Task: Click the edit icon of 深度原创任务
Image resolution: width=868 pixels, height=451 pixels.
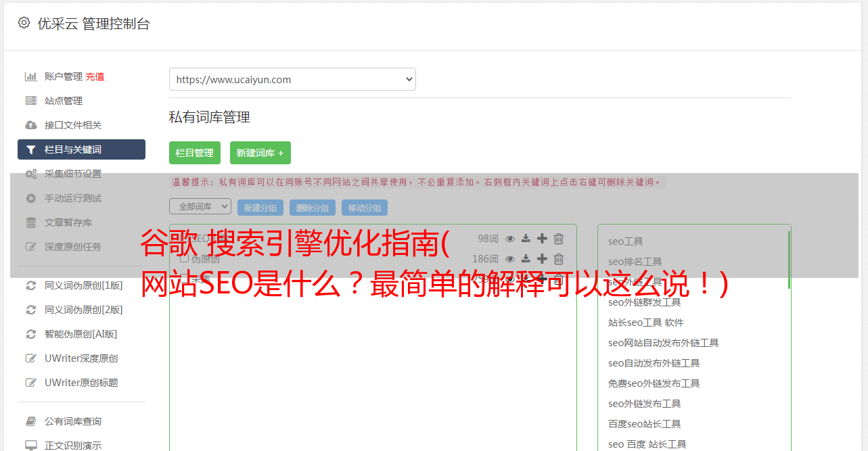Action: pos(30,247)
